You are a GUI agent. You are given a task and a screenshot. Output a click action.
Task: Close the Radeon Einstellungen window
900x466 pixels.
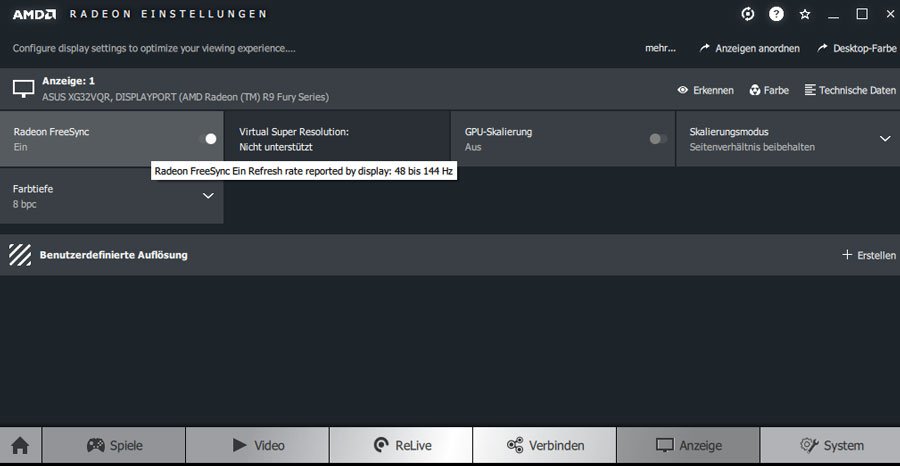pos(890,14)
